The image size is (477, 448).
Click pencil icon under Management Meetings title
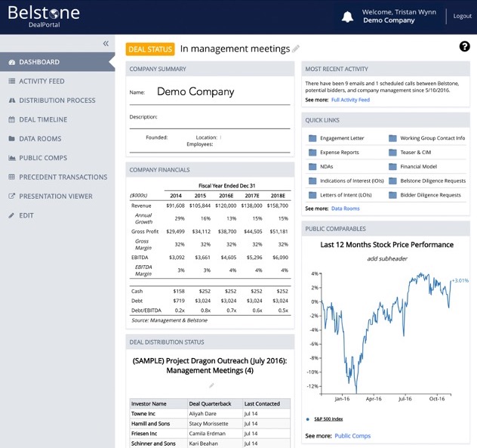[x=211, y=385]
